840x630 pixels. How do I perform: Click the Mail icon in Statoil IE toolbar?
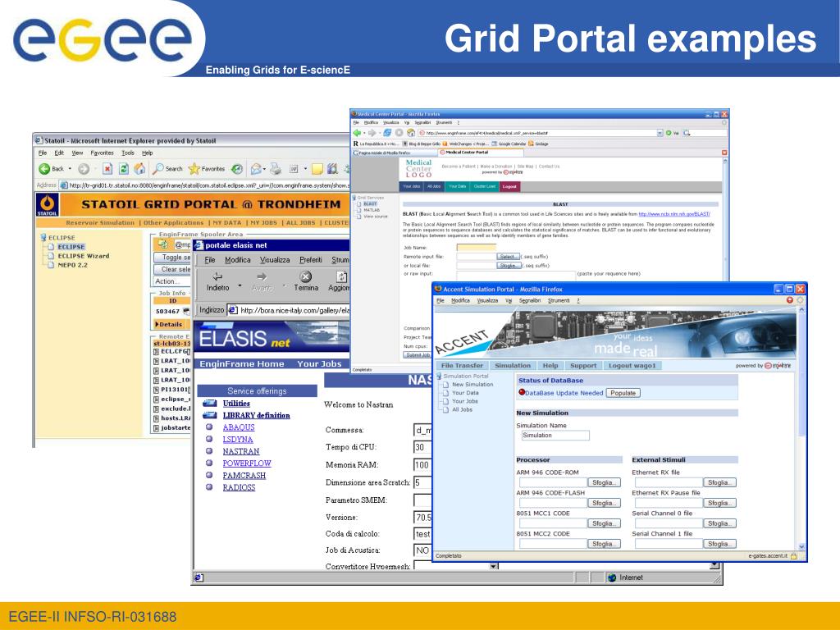pyautogui.click(x=256, y=169)
